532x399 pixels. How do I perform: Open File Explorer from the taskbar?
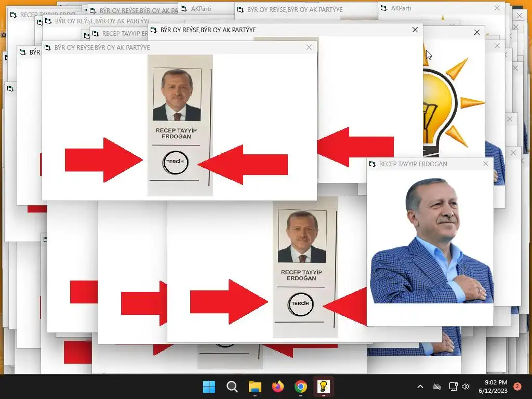coord(255,387)
